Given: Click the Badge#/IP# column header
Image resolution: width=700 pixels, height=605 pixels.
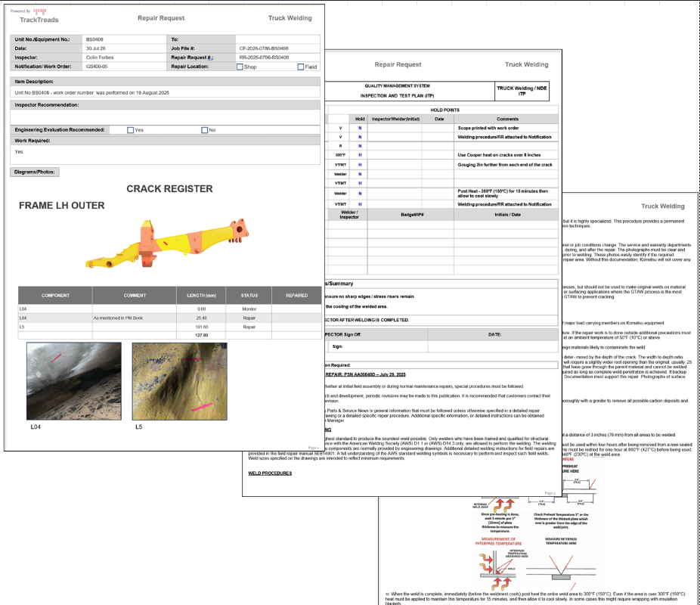Looking at the screenshot, I should (411, 215).
